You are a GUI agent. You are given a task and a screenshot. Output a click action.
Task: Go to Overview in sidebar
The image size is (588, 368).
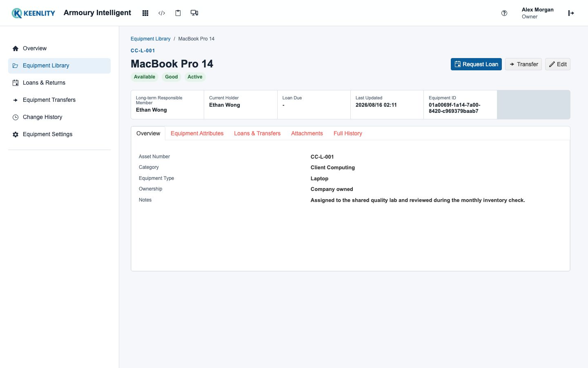(x=59, y=49)
